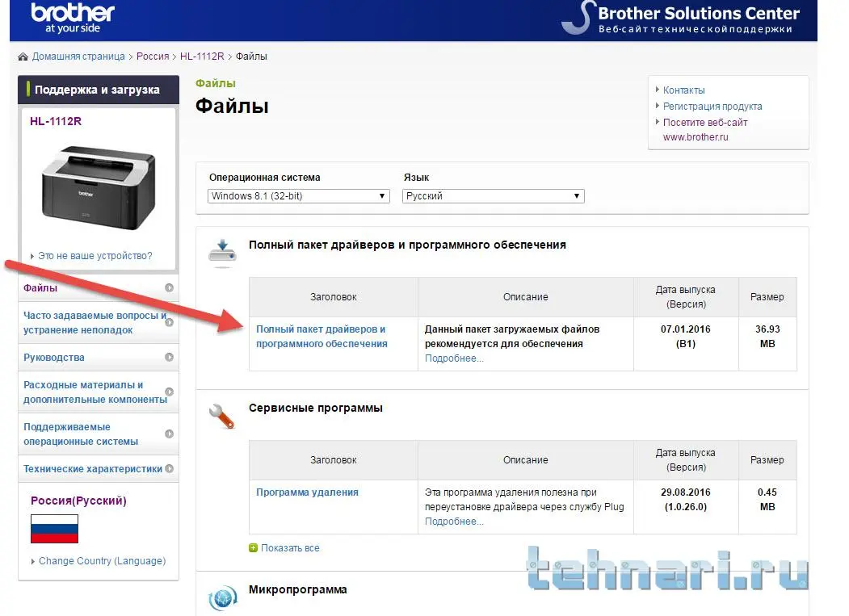Download Полный пакет драйверов и программного обеспечения
This screenshot has height=616, width=849.
coord(322,336)
